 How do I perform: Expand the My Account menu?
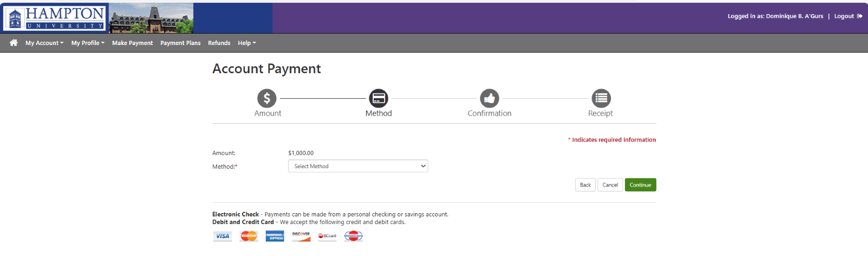coord(44,43)
